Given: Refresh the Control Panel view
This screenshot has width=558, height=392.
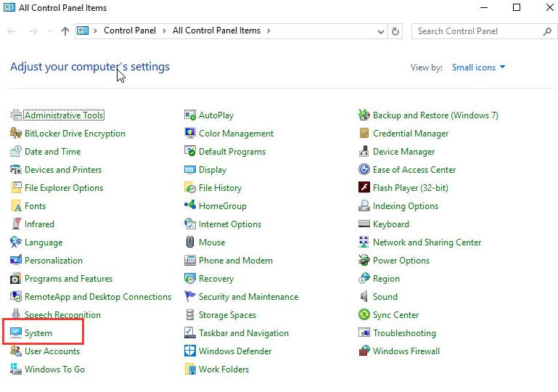Looking at the screenshot, I should coord(395,32).
